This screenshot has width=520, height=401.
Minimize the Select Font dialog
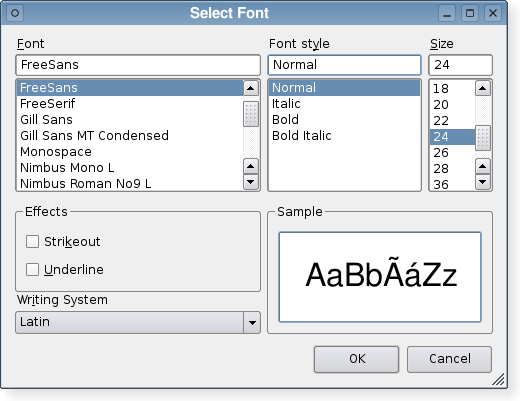[447, 13]
